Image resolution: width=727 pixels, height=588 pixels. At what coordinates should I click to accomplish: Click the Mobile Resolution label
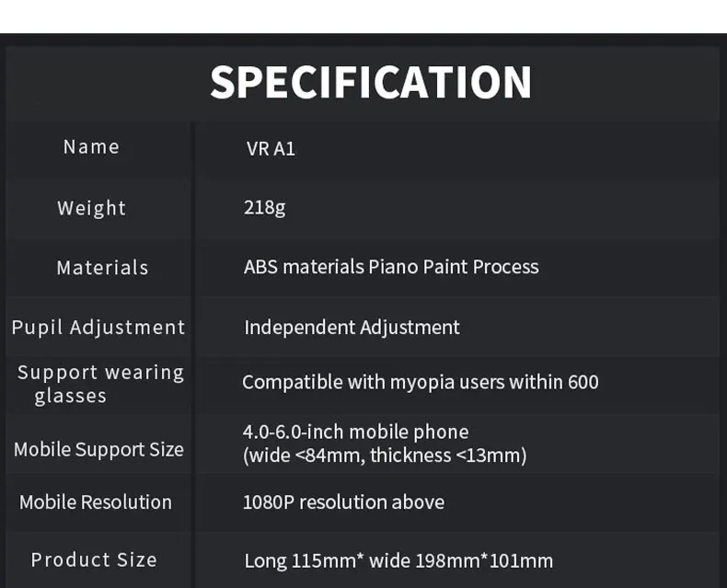tap(96, 502)
